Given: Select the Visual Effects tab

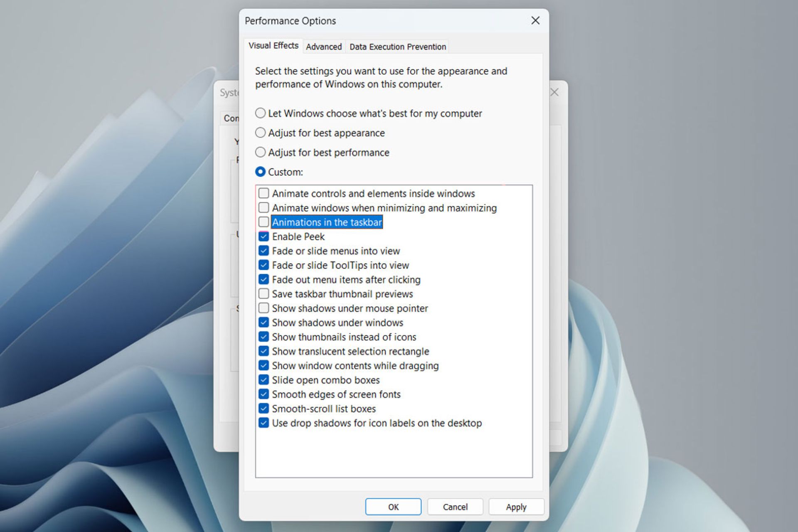Looking at the screenshot, I should 273,46.
